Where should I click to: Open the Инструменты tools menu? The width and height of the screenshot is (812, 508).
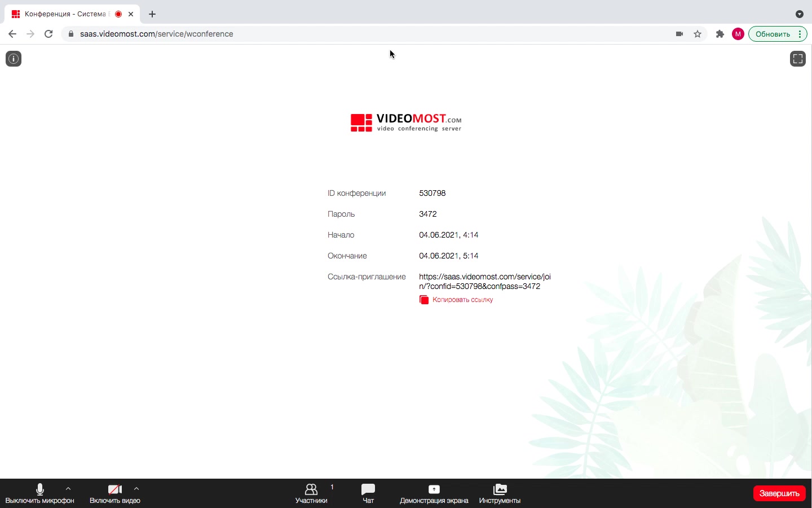pos(500,493)
